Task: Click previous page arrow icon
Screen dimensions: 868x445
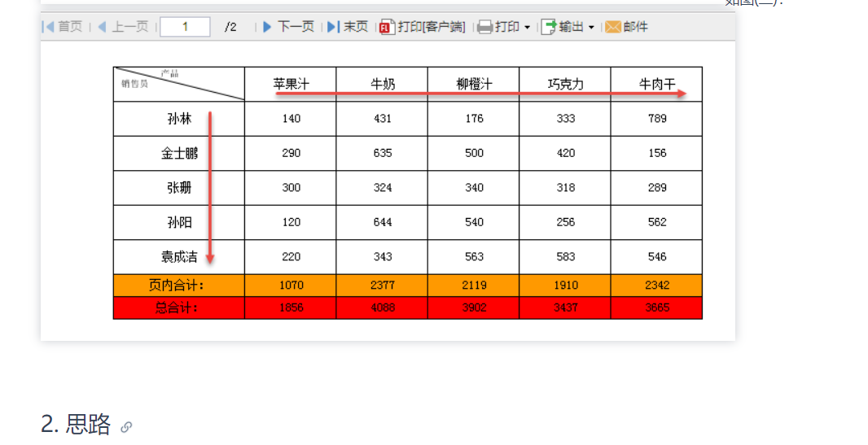Action: pyautogui.click(x=102, y=27)
